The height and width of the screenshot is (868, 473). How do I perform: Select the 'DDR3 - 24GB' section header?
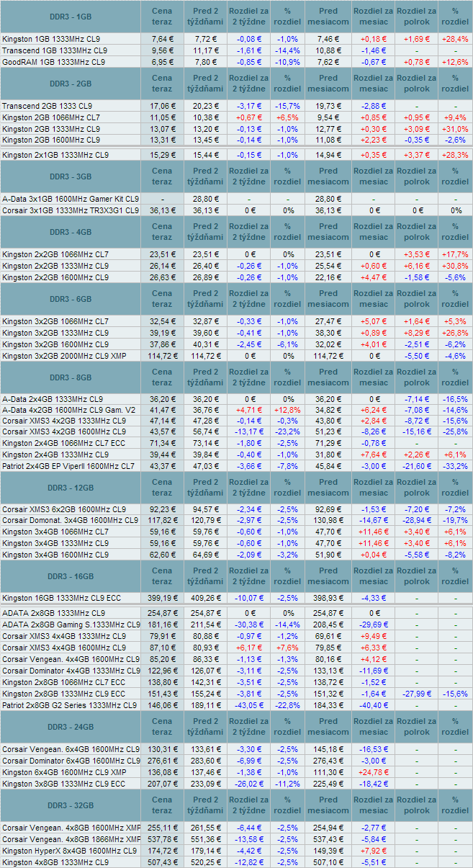click(x=70, y=727)
